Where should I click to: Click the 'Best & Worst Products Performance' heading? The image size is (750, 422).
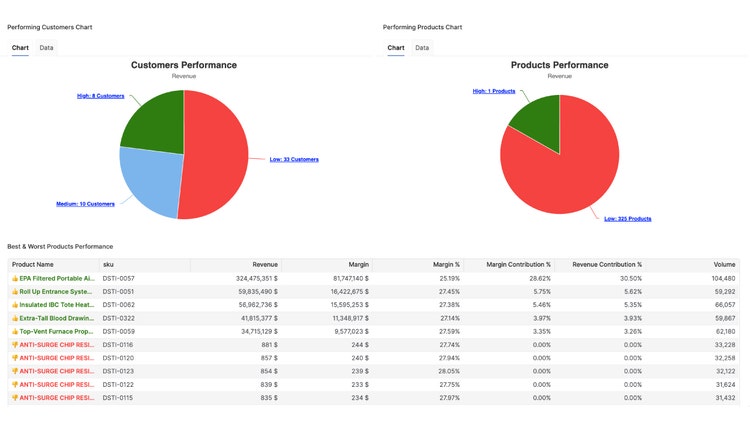pos(60,247)
